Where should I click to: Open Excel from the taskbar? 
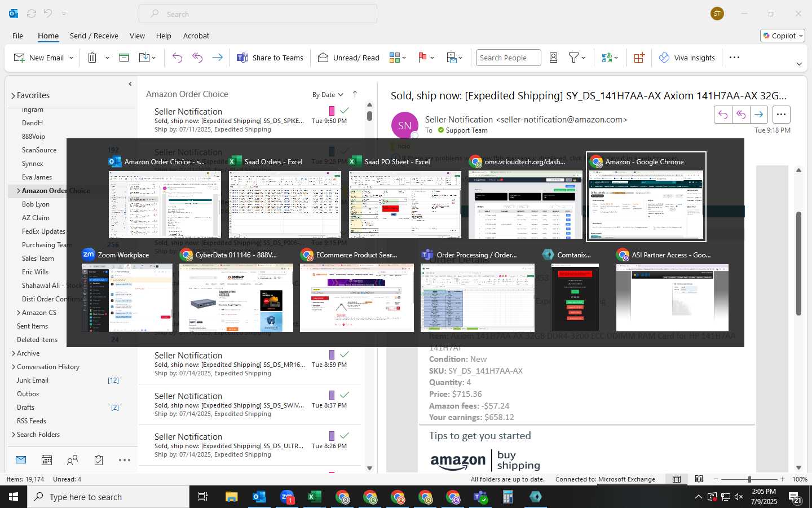[315, 497]
